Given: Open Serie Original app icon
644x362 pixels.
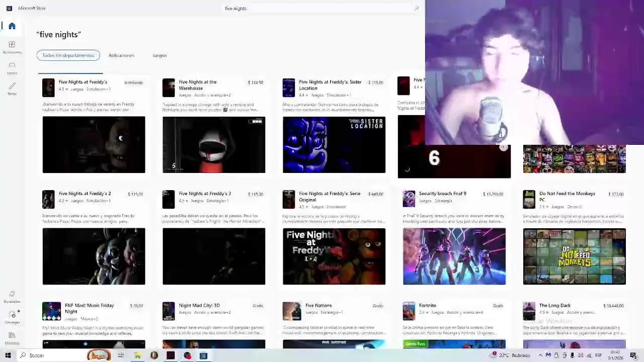Looking at the screenshot, I should coord(289,199).
